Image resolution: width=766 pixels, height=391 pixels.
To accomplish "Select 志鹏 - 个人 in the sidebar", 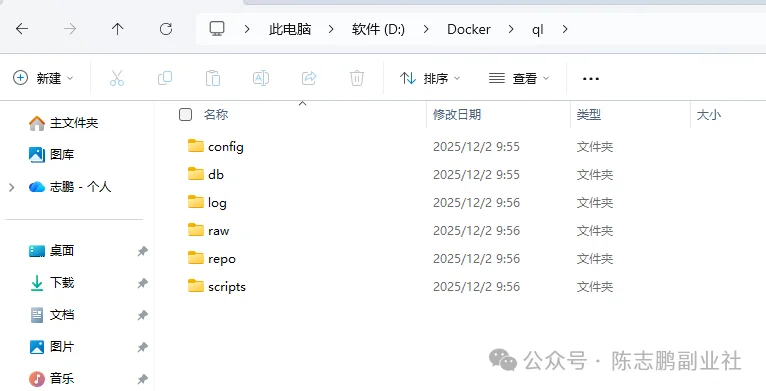I will coord(80,187).
